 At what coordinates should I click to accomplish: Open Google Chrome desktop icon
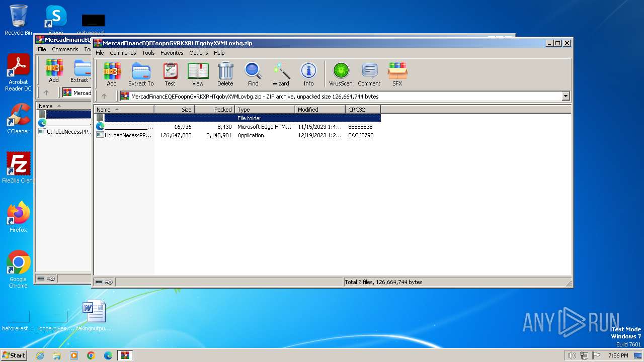pyautogui.click(x=18, y=269)
